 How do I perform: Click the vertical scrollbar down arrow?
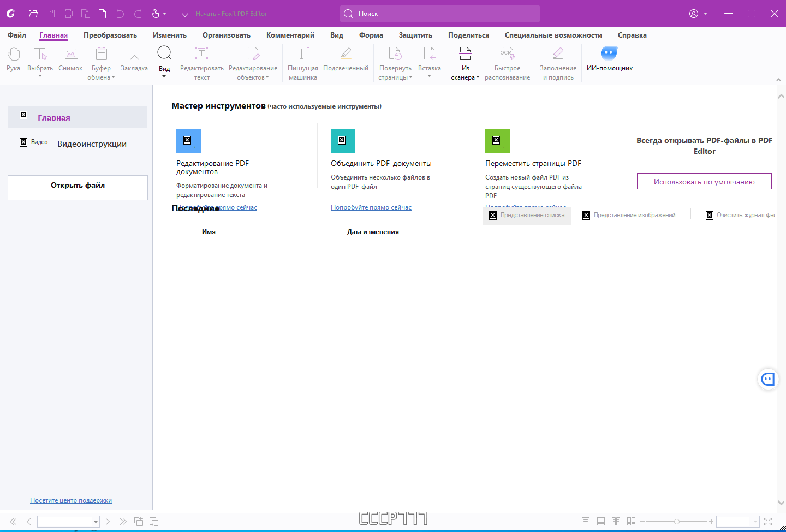(x=781, y=503)
